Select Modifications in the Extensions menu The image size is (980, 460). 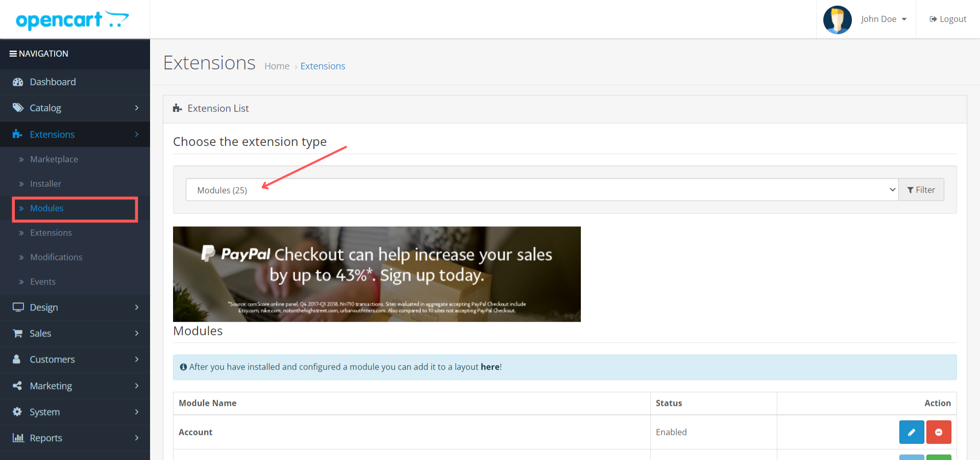coord(56,257)
